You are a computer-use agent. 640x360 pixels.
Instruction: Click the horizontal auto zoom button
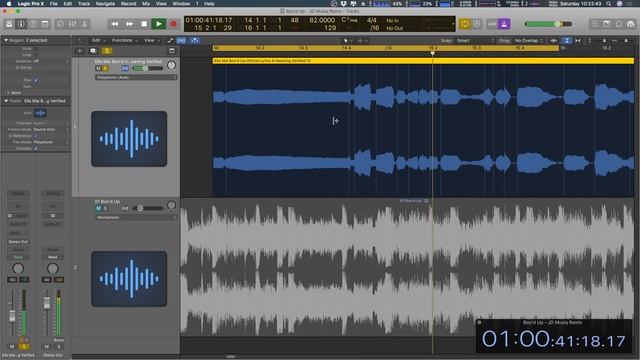[x=578, y=40]
